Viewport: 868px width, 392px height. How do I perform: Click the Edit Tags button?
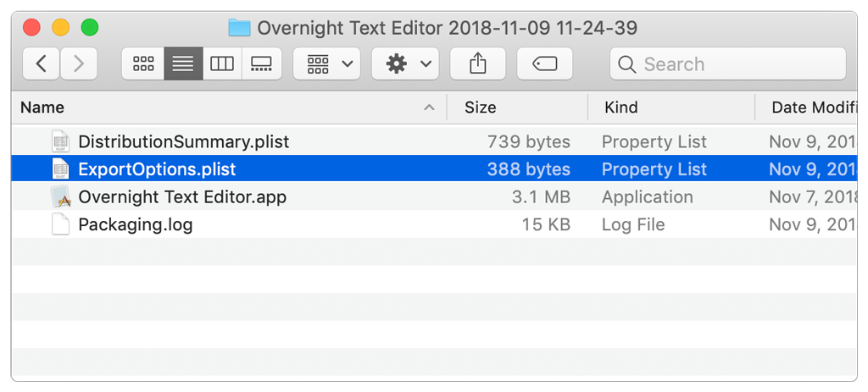point(544,63)
